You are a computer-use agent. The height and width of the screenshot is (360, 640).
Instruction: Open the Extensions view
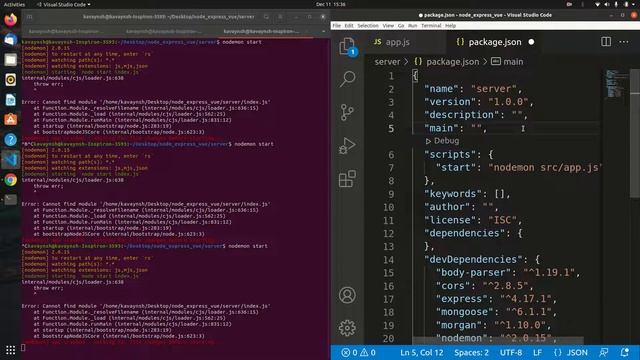point(347,179)
